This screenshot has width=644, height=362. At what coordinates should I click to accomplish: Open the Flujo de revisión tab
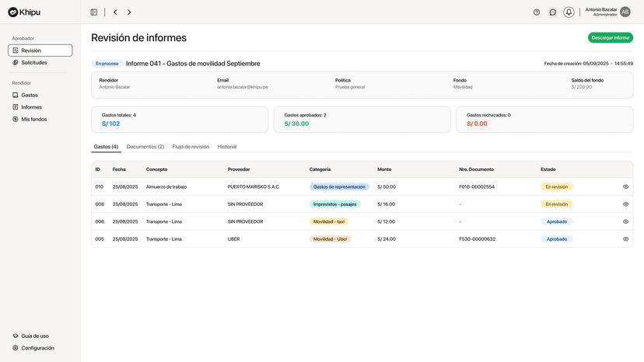tap(191, 147)
